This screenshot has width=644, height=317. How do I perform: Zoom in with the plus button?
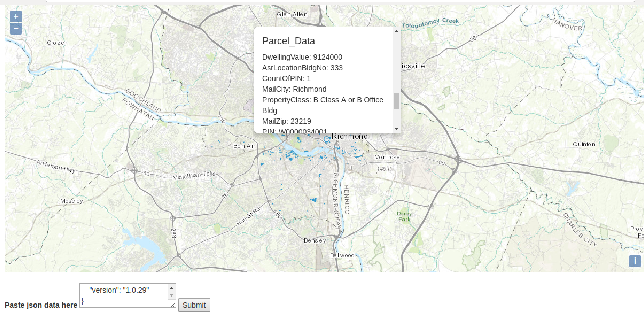tap(16, 17)
